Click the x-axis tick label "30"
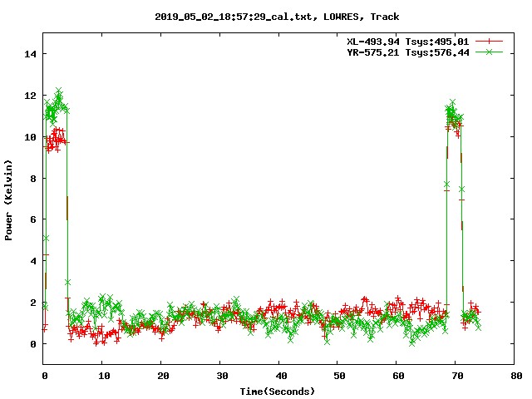 222,376
